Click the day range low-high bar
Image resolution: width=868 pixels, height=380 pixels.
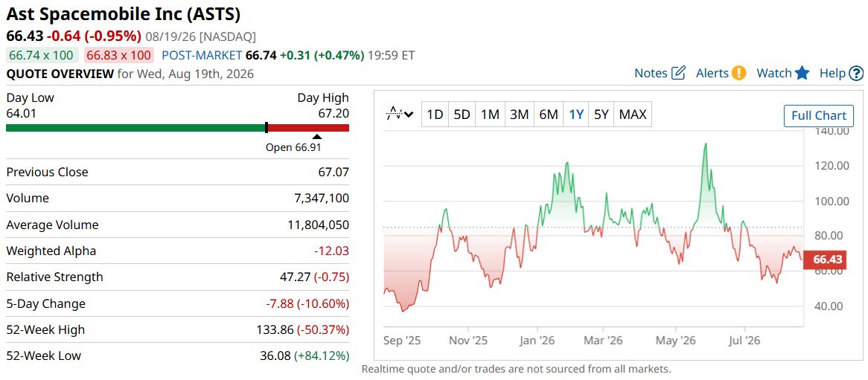tap(178, 128)
